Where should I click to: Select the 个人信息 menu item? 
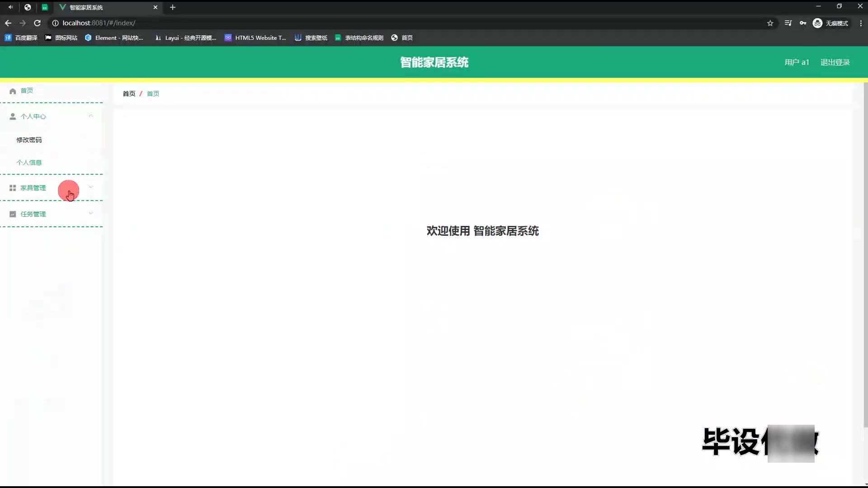point(29,163)
